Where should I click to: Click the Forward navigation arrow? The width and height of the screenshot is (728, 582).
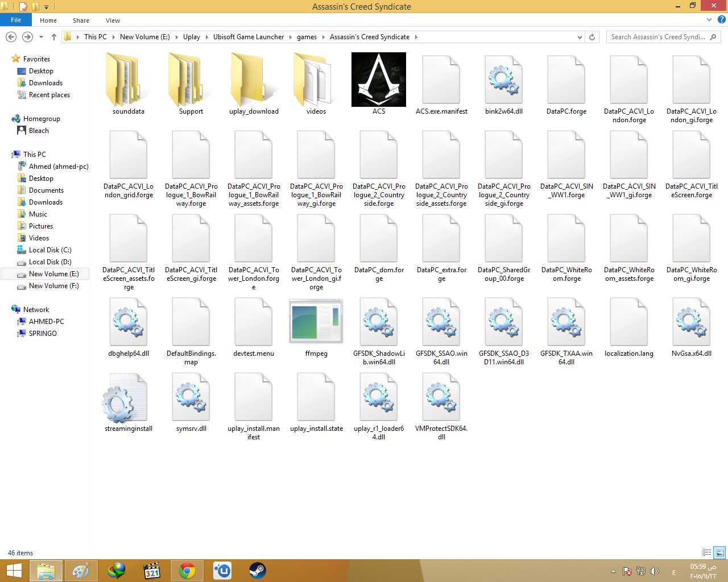tap(27, 37)
